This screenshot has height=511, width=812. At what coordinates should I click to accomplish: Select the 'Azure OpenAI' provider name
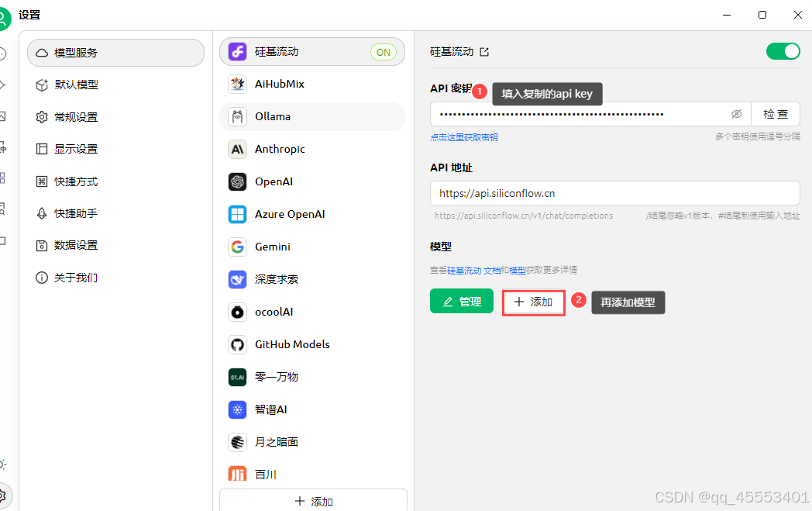(290, 214)
